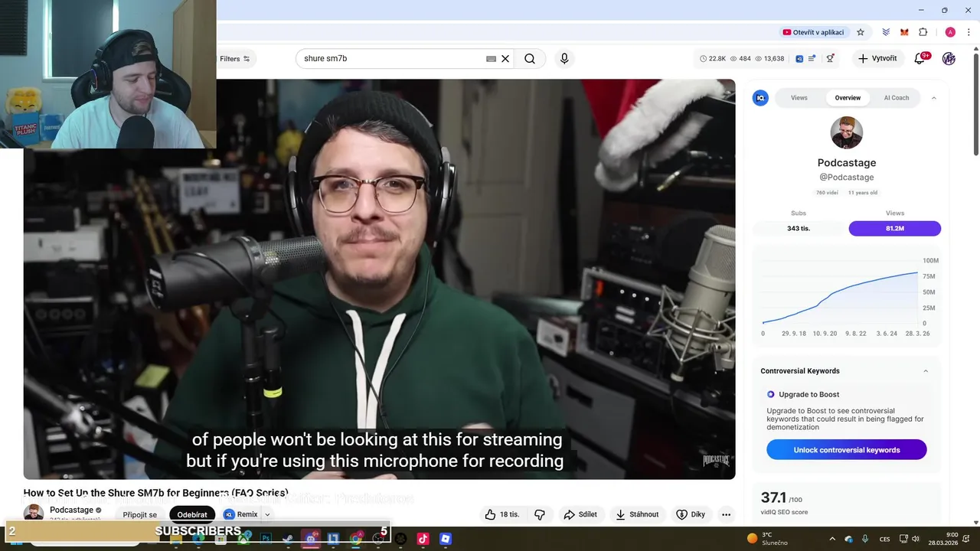Dislike the video
The width and height of the screenshot is (980, 551).
tap(540, 514)
